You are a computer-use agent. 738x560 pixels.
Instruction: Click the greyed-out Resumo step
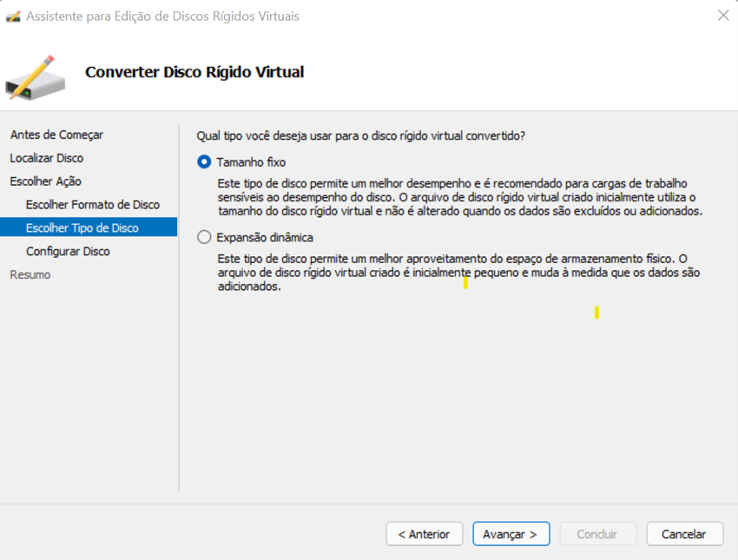pos(30,275)
